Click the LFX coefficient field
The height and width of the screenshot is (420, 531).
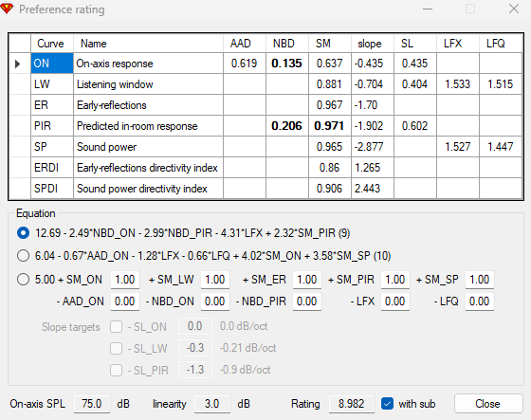[395, 301]
